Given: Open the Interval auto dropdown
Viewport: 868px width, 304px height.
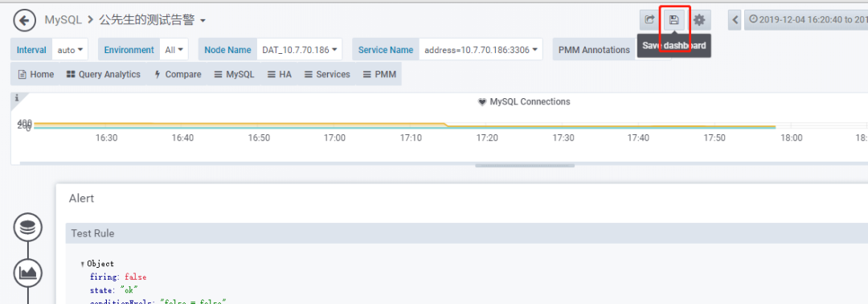Looking at the screenshot, I should click(x=70, y=50).
